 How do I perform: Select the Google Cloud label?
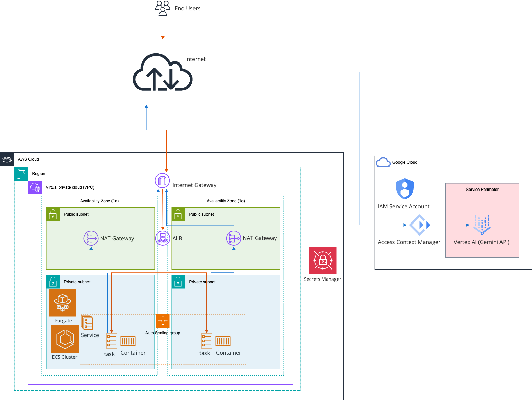point(405,162)
